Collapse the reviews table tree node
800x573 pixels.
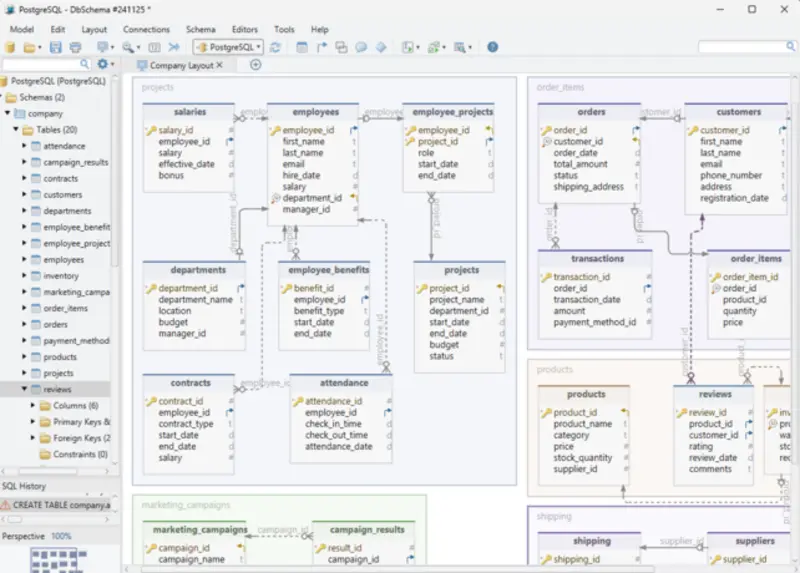tap(25, 389)
